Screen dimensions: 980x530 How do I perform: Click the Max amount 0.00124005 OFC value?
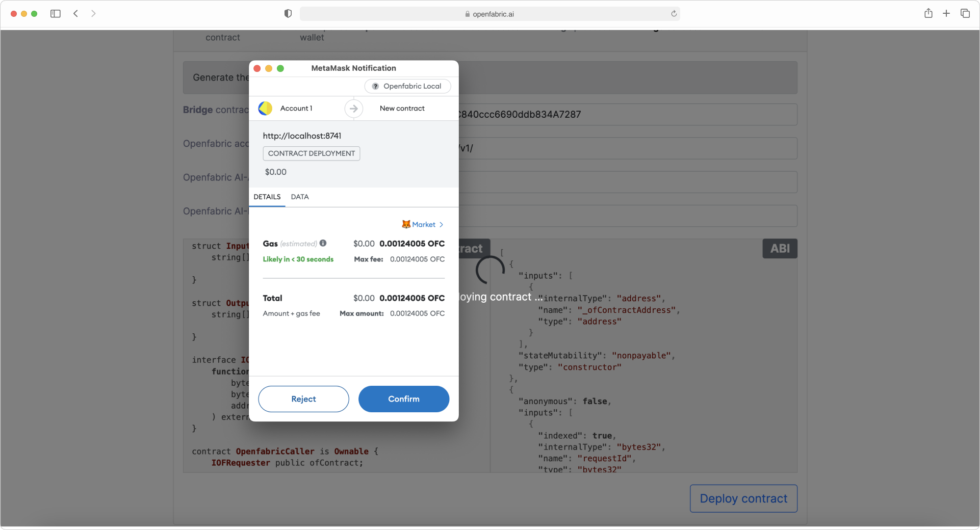[x=417, y=313]
